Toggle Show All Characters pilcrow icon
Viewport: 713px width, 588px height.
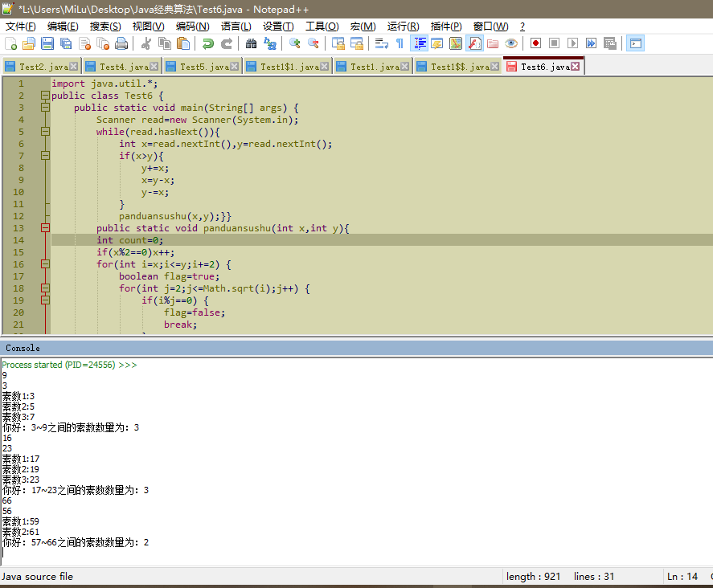coord(400,43)
